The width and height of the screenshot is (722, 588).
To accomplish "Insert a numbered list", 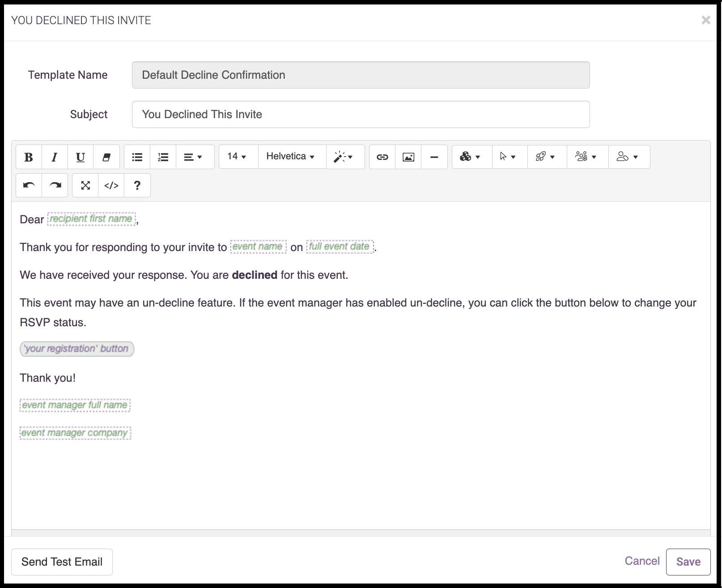I will click(x=163, y=157).
